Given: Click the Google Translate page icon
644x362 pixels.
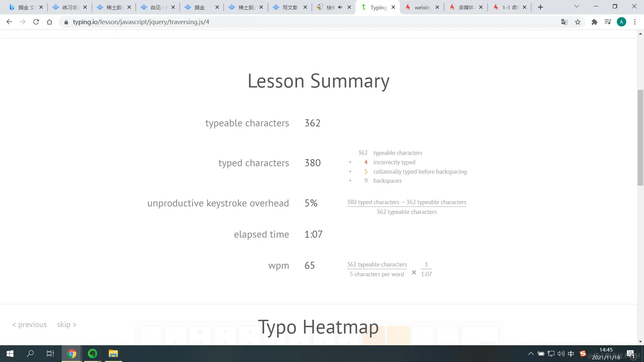Looking at the screenshot, I should (x=564, y=22).
